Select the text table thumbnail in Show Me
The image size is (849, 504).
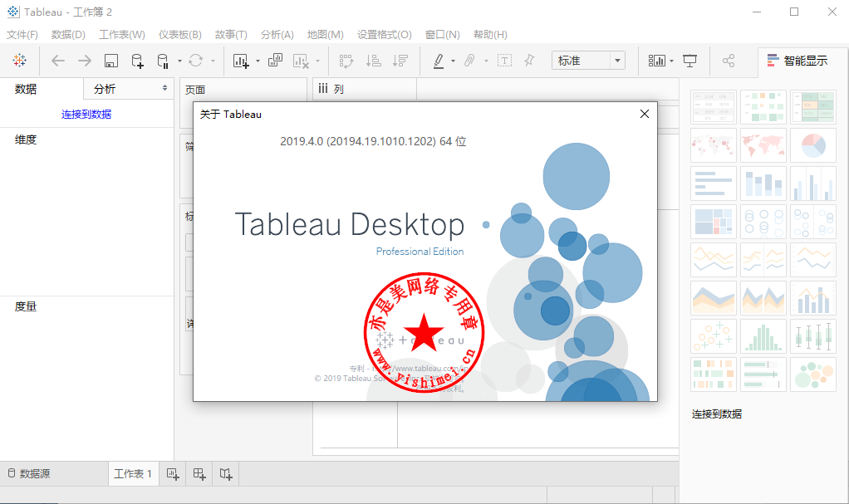click(713, 107)
